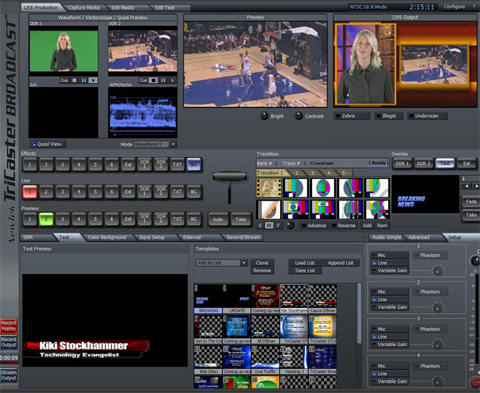Set transition speed to M (medium)
Viewport: 480px width, 393px height.
tap(269, 226)
